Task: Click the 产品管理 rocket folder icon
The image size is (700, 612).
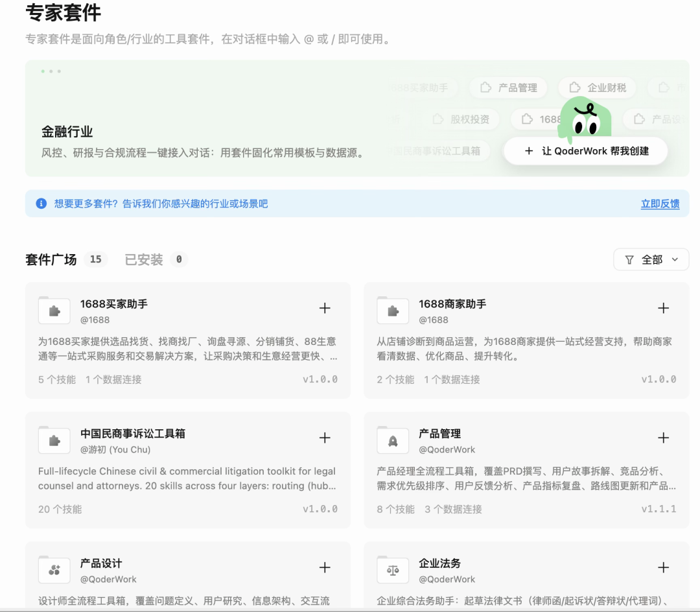Action: 393,440
